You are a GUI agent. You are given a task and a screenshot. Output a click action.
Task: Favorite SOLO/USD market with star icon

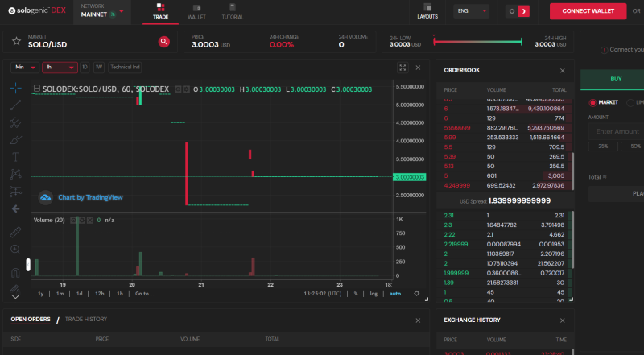(16, 41)
